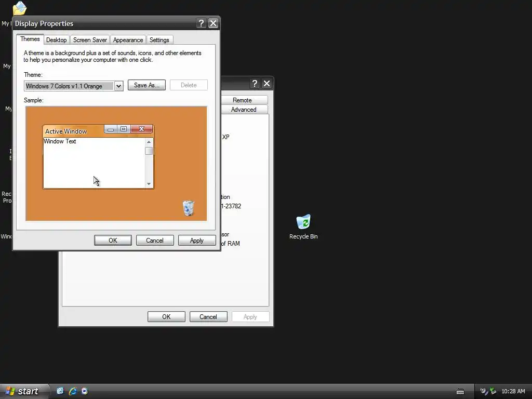Click help button of the background System Properties window
The height and width of the screenshot is (399, 532).
[255, 84]
